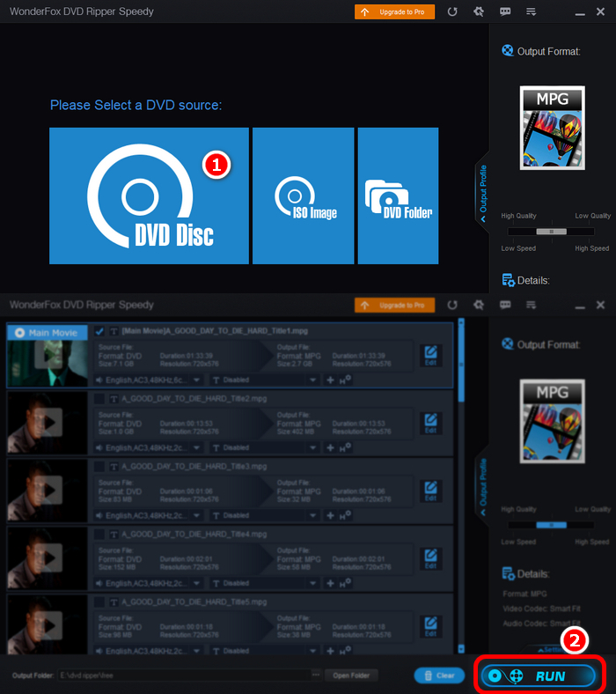The height and width of the screenshot is (694, 616).
Task: Choose DVD Disc as the source
Action: pos(149,196)
